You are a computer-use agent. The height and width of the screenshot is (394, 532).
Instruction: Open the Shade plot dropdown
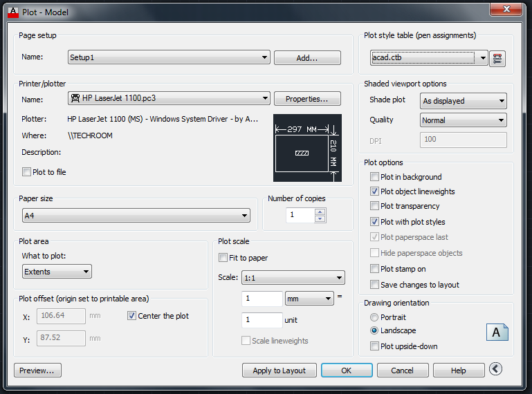(463, 101)
